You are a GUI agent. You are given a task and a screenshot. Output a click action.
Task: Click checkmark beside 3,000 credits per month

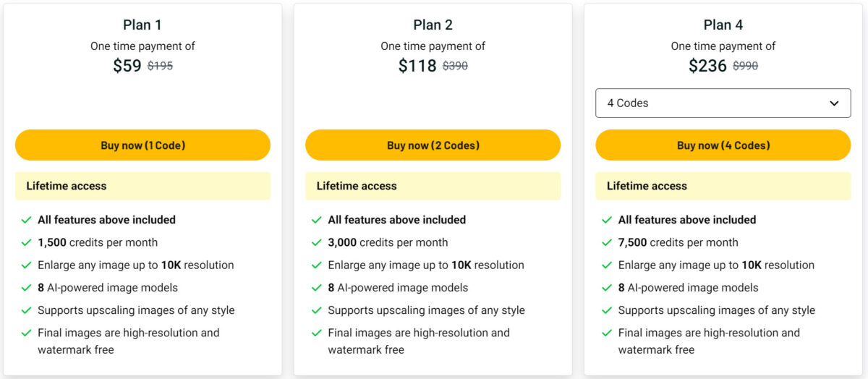[317, 242]
